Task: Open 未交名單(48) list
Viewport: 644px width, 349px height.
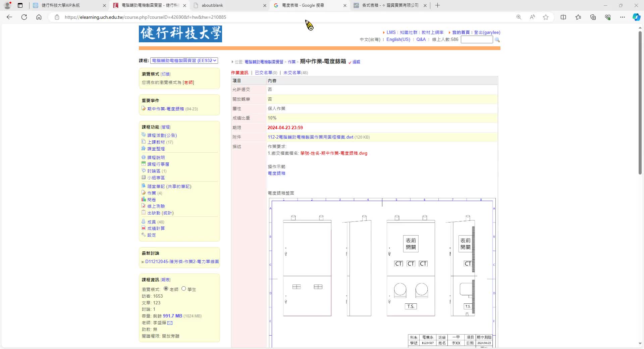Action: [x=296, y=73]
